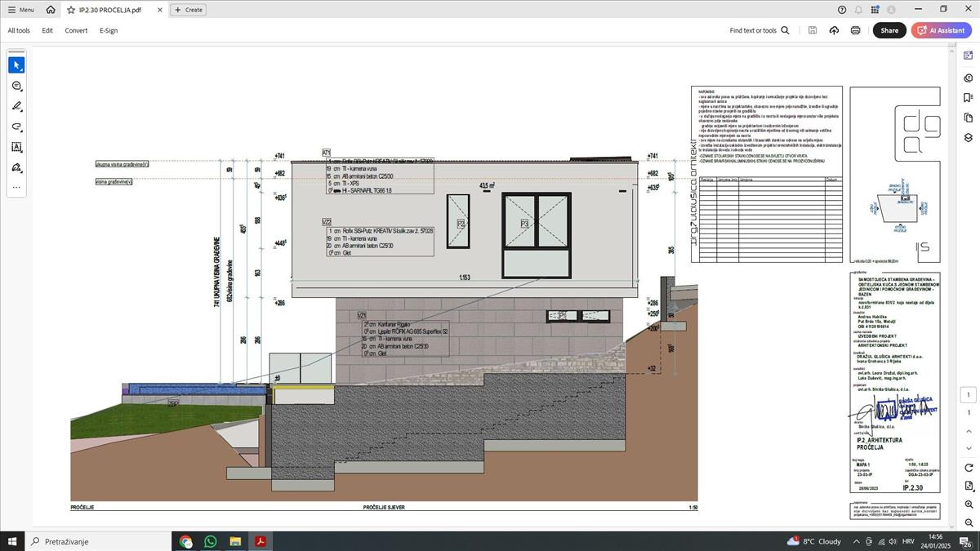Viewport: 980px width, 551px height.
Task: Expand more tools with the three dots
Action: [16, 188]
